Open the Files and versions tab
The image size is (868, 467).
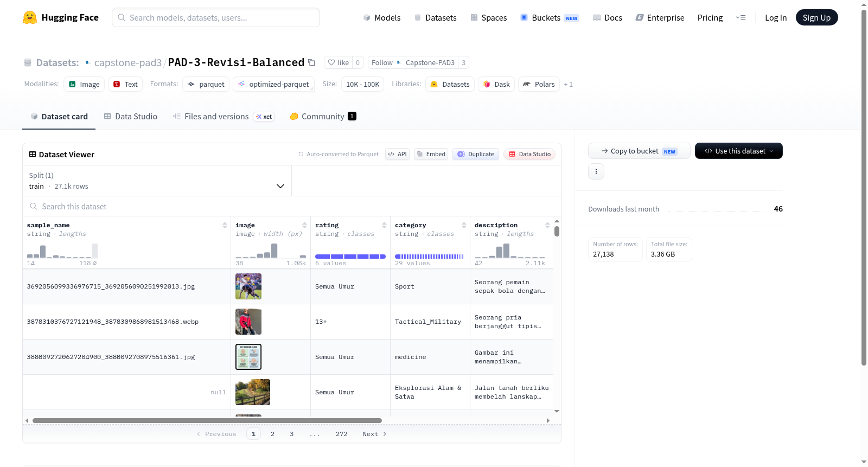(224, 117)
